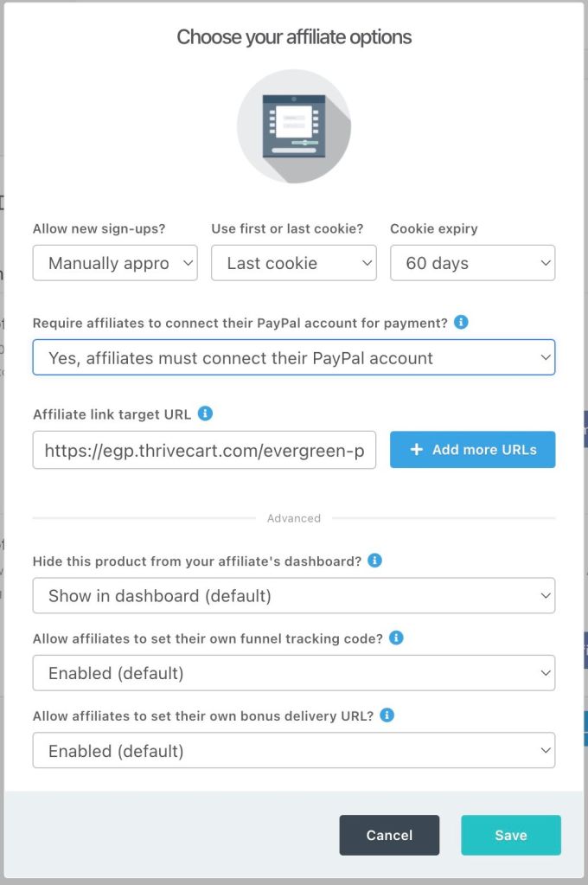The width and height of the screenshot is (588, 885).
Task: Open the first or last cookie dropdown
Action: (x=293, y=263)
